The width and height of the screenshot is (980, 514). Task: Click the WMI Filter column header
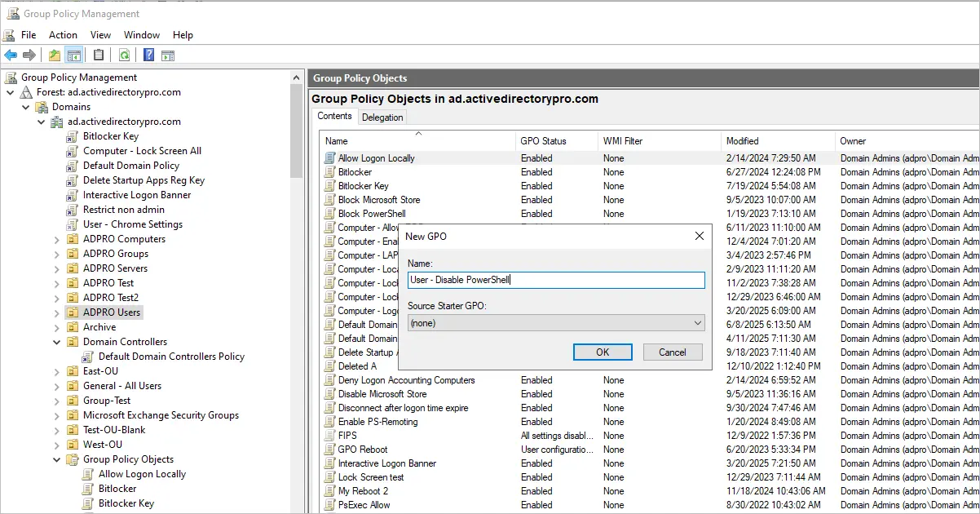660,141
